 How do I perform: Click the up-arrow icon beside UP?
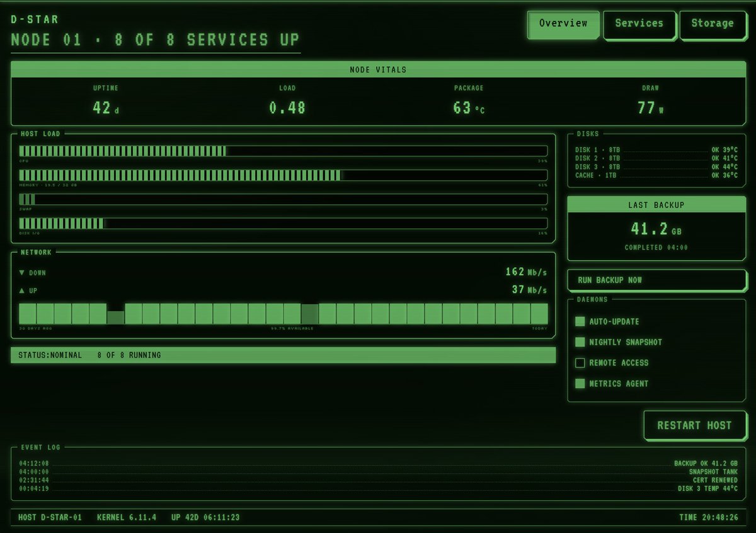point(22,290)
